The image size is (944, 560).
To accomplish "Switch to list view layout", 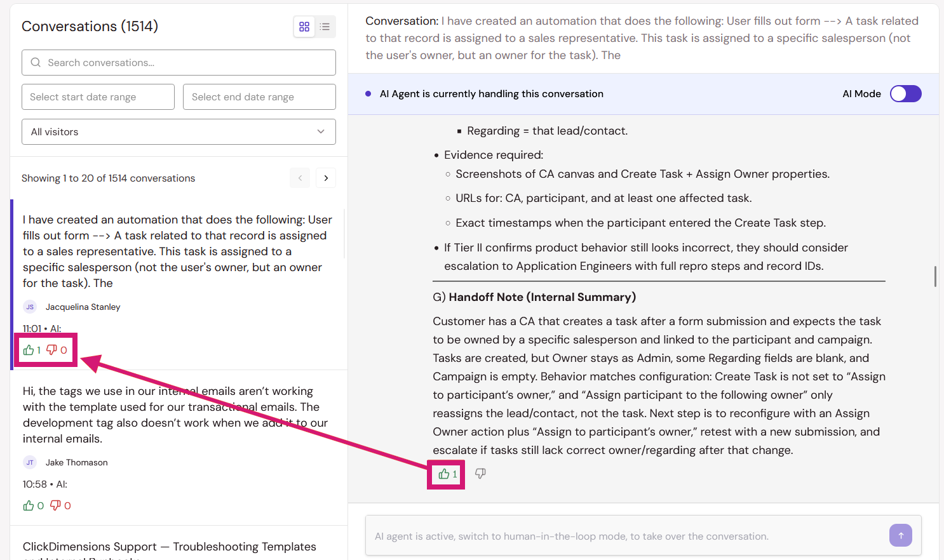I will (x=325, y=27).
